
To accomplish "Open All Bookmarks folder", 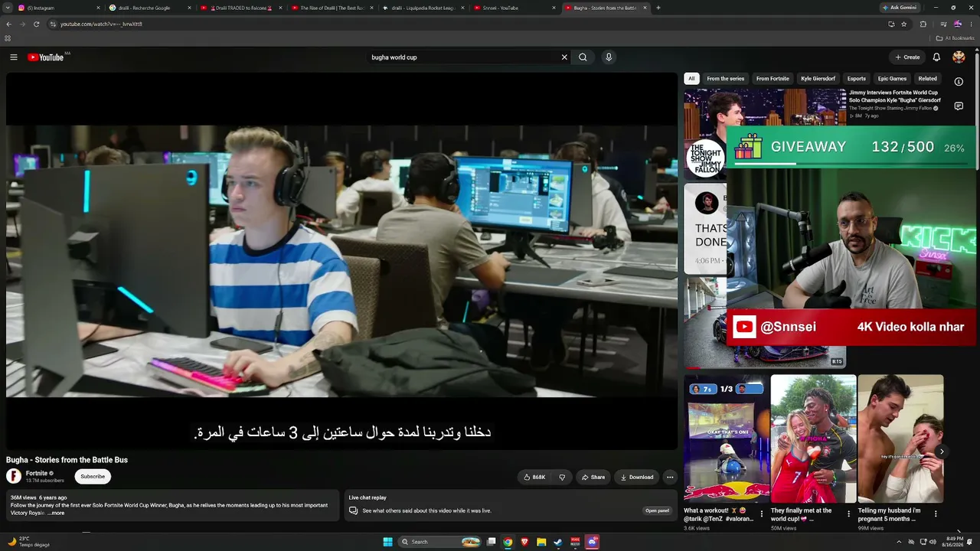I will tap(955, 38).
